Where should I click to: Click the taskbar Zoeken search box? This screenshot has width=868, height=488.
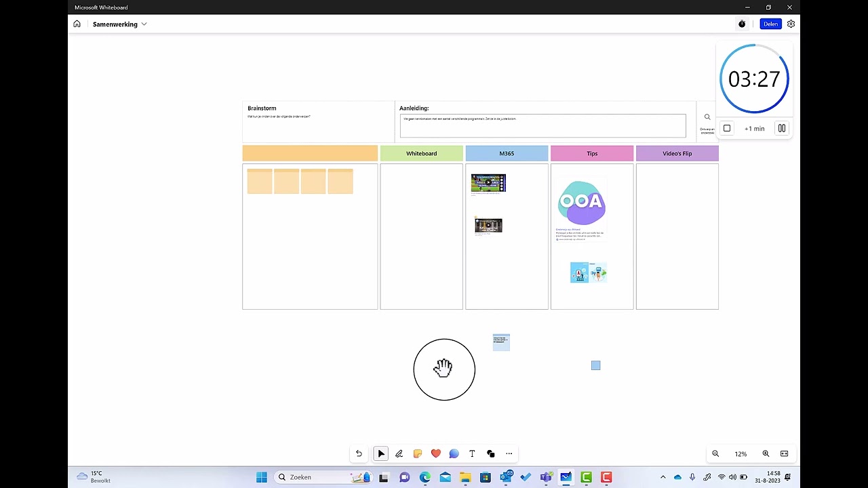coord(324,477)
